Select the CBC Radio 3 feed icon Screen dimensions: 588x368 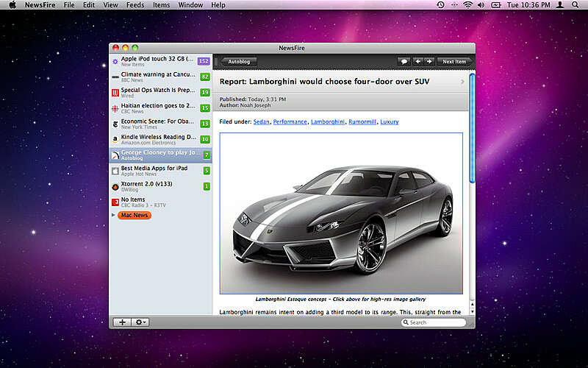(115, 202)
